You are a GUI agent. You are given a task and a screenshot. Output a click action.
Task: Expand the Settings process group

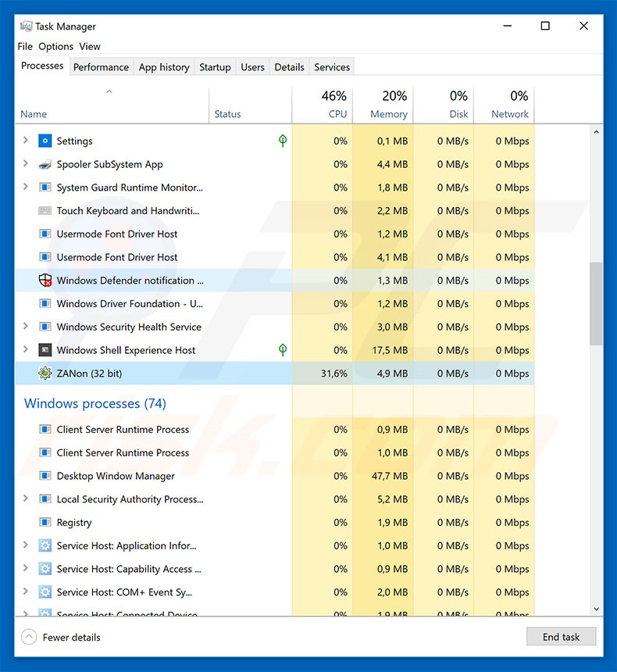[26, 140]
